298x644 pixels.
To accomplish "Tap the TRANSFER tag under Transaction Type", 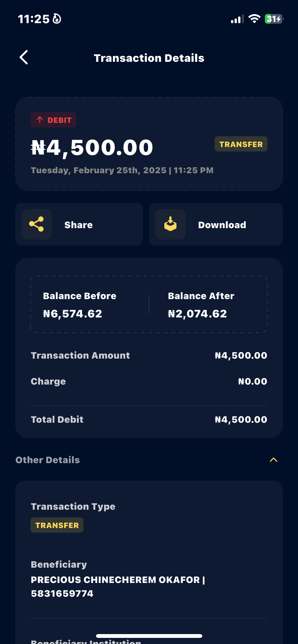I will [57, 525].
